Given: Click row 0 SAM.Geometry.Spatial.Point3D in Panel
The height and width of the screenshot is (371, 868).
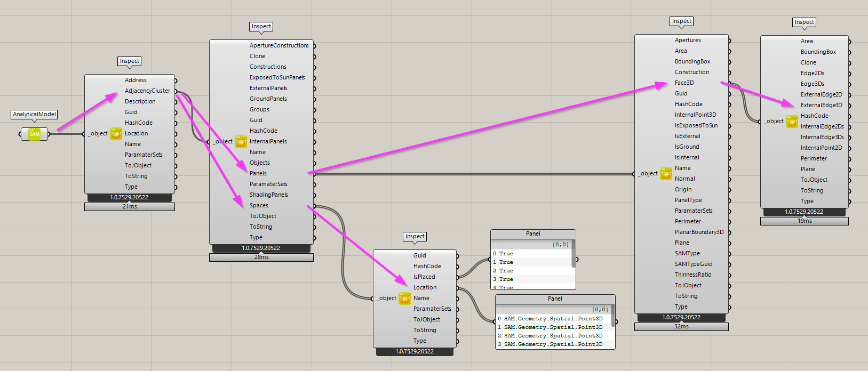Looking at the screenshot, I should coord(553,319).
